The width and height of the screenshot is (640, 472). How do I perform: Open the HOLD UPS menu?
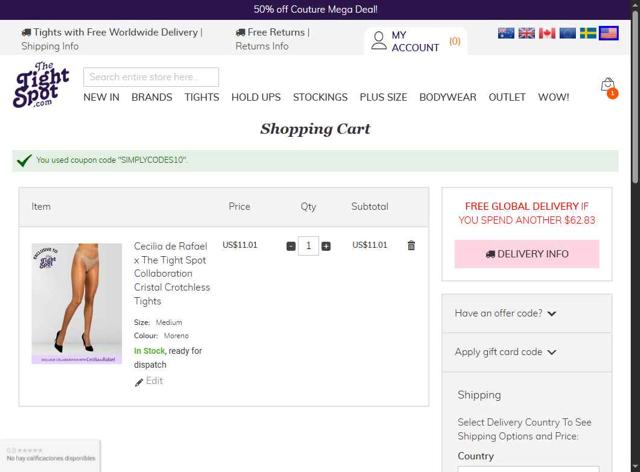click(x=256, y=97)
